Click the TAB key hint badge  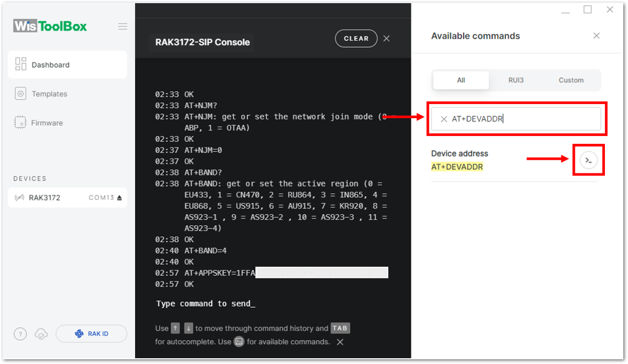[x=340, y=328]
